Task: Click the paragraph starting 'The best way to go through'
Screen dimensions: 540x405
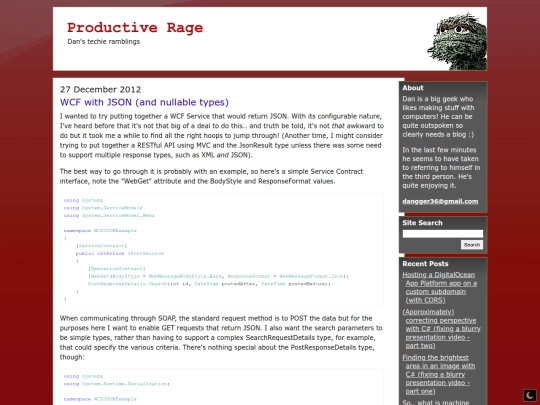Action: click(211, 176)
